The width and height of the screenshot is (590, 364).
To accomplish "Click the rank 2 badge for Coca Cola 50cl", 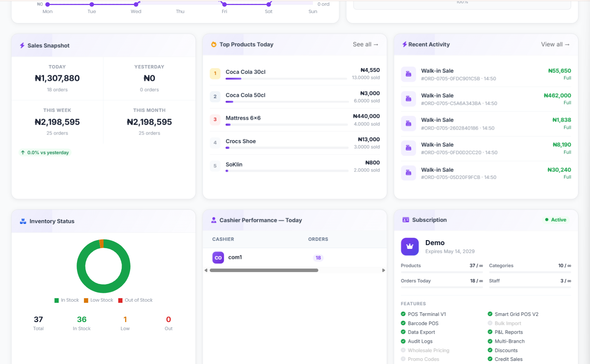I will point(215,97).
